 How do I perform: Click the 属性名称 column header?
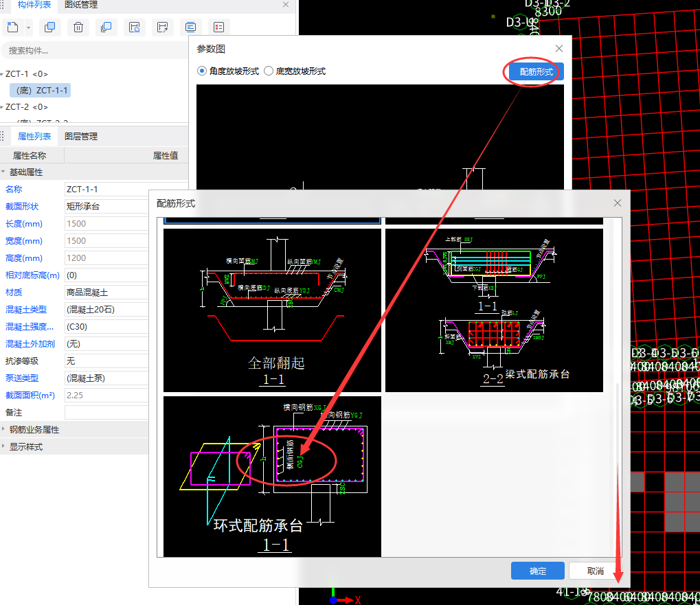tap(30, 155)
